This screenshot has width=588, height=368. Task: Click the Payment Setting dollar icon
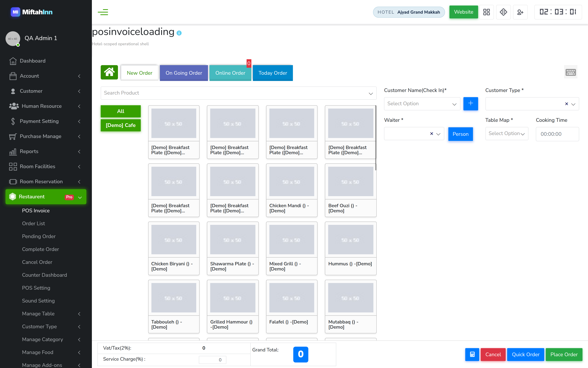coord(13,121)
